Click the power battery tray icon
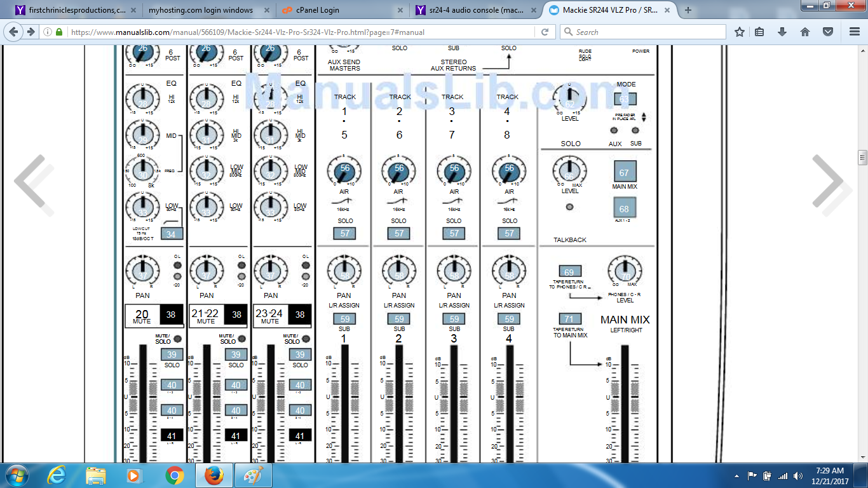Screen dimensions: 868x488 tap(768, 475)
